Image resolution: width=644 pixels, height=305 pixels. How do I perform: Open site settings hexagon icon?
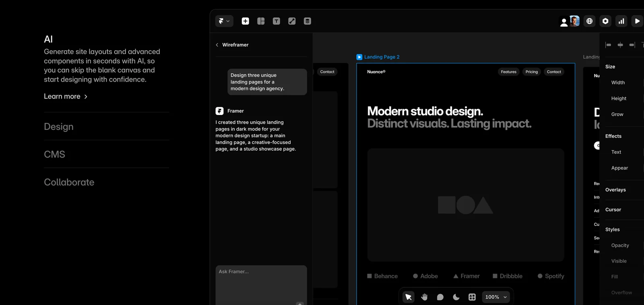coord(605,21)
